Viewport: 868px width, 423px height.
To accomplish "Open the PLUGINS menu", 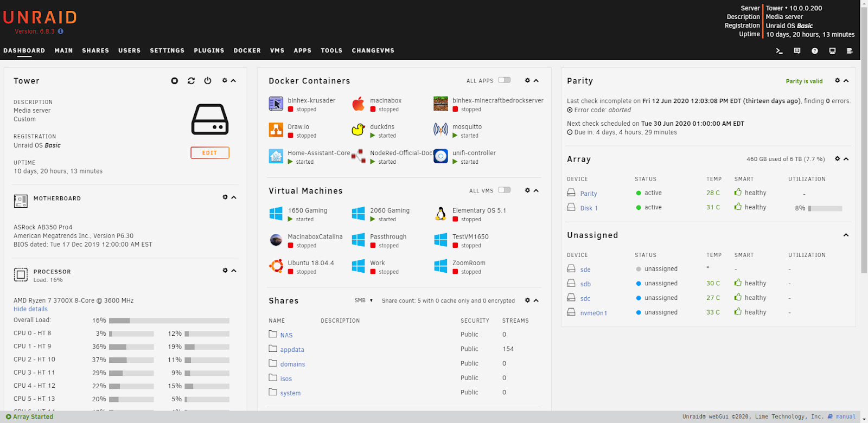I will click(x=209, y=50).
